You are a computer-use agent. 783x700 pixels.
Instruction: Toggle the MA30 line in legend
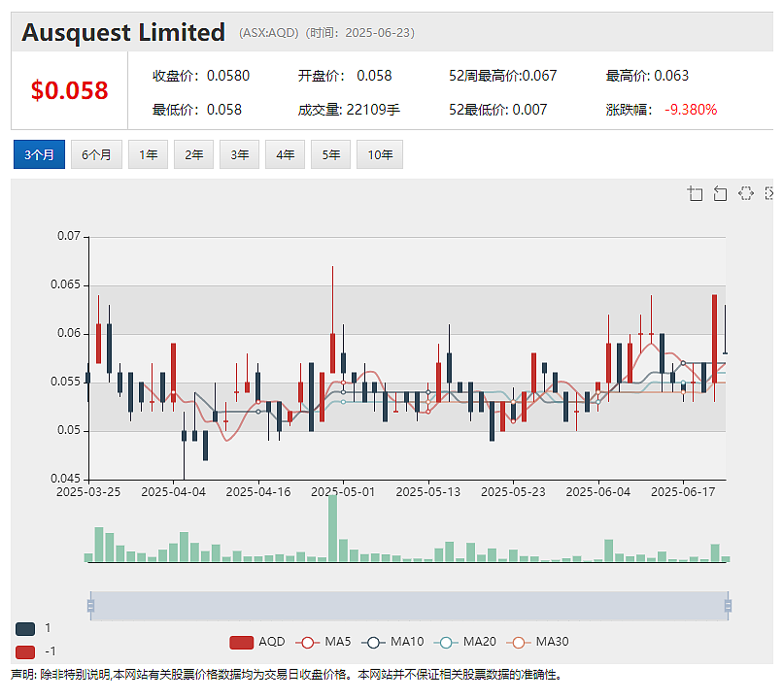coord(537,642)
